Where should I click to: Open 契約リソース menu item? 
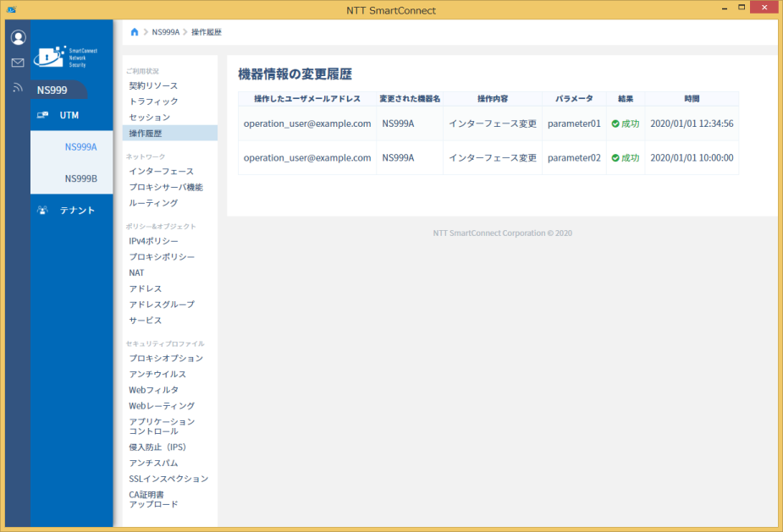pos(153,85)
